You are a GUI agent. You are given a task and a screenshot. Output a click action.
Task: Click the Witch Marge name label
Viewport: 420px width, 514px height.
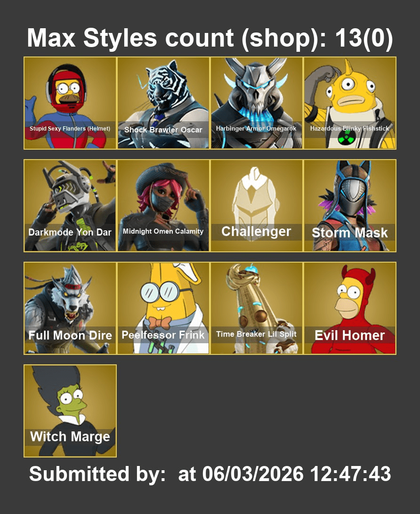70,437
